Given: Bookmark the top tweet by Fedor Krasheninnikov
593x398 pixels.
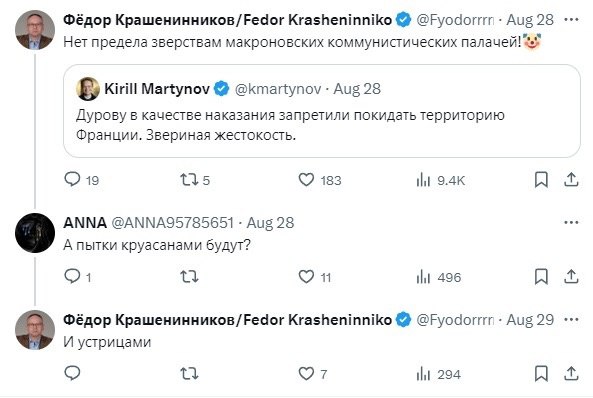Looking at the screenshot, I should click(541, 180).
